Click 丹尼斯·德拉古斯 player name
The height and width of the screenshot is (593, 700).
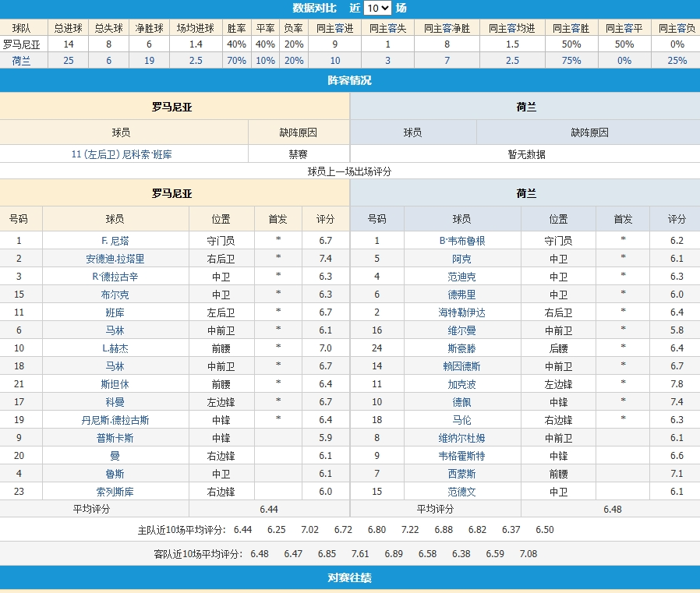click(x=115, y=420)
